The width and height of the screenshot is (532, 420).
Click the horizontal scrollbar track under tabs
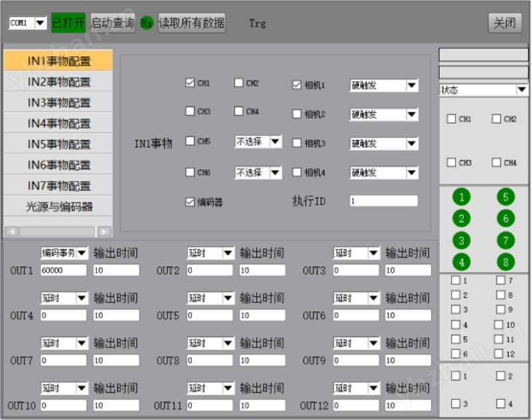point(57,231)
